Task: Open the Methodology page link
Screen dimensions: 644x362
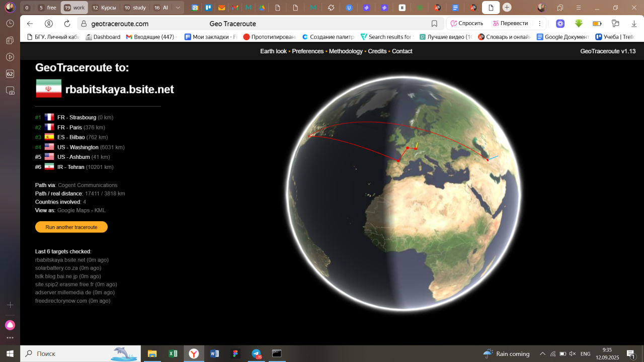Action: point(345,51)
